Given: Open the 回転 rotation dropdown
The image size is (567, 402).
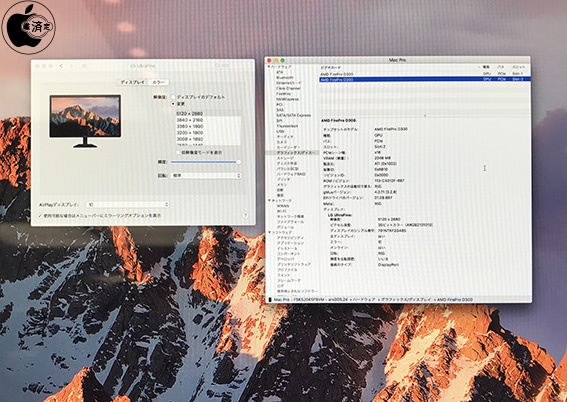Looking at the screenshot, I should 206,175.
